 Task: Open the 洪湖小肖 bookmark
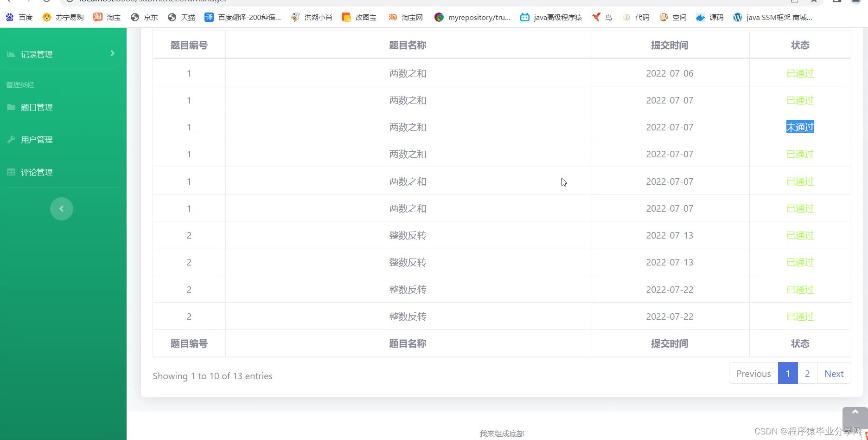tap(311, 17)
